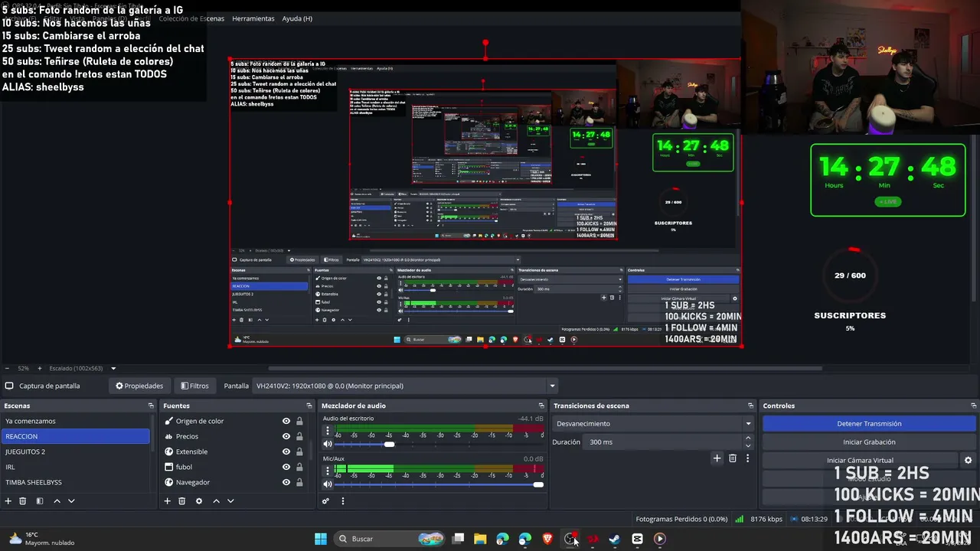Image resolution: width=980 pixels, height=551 pixels.
Task: Pop out the Transiciones de escena dock
Action: click(751, 406)
